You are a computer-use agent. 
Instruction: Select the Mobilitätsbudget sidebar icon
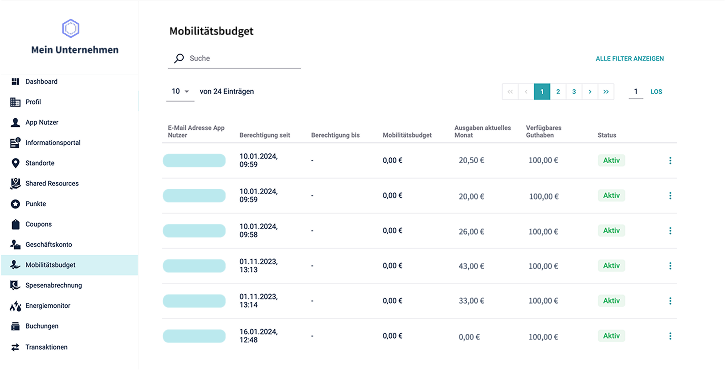[x=15, y=265]
